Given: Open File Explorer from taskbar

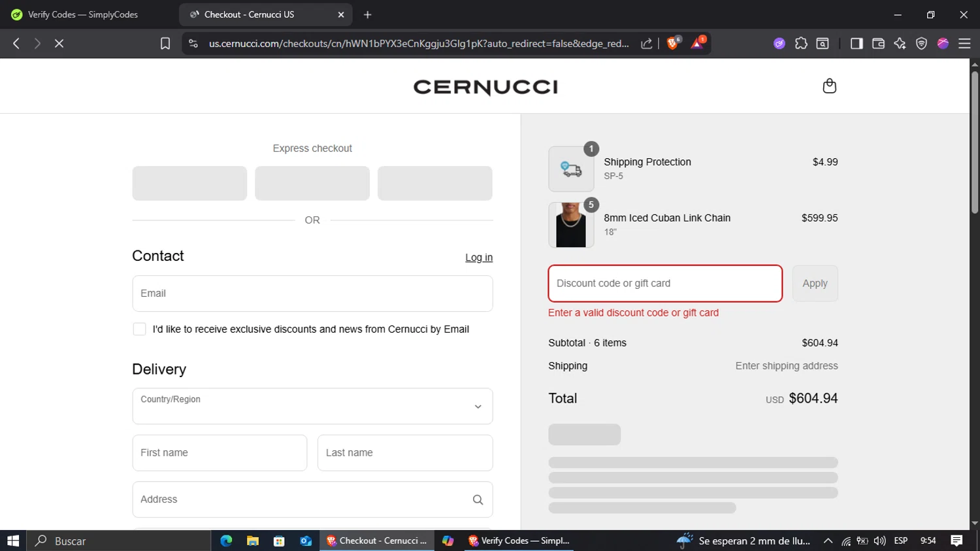Looking at the screenshot, I should point(253,541).
